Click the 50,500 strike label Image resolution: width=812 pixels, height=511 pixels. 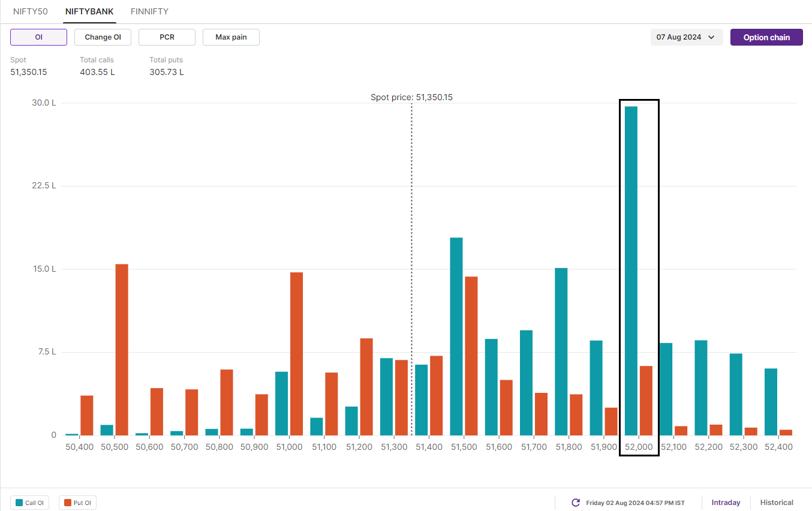pyautogui.click(x=114, y=447)
